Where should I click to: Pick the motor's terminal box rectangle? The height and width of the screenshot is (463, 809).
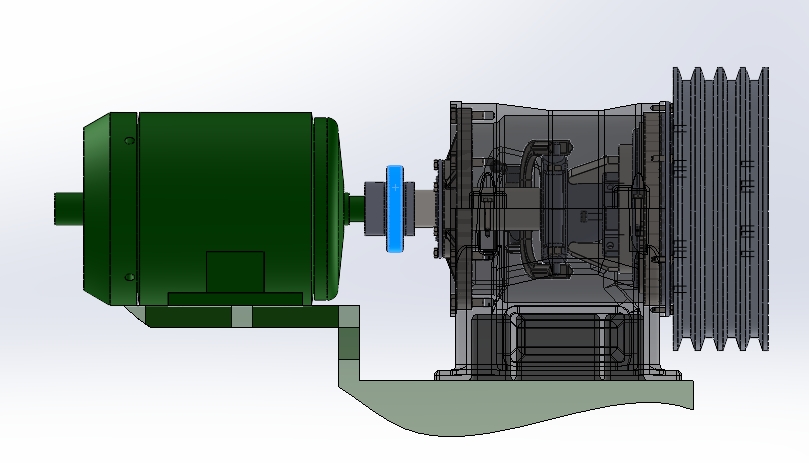click(x=235, y=272)
